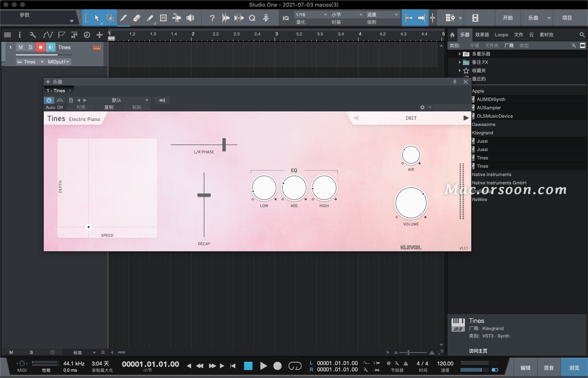
Task: Open the track list icon
Action: [x=7, y=35]
